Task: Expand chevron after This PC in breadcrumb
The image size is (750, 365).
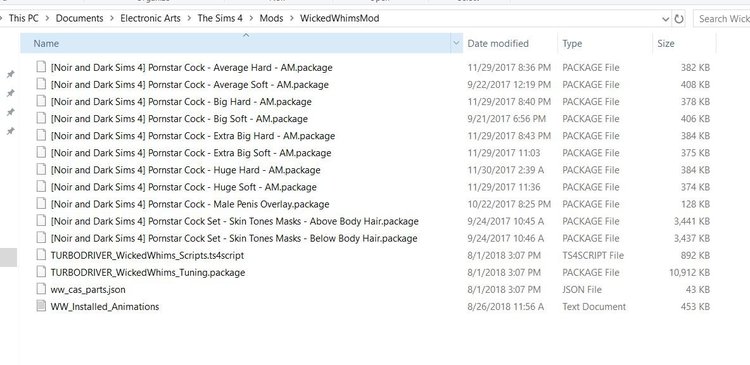Action: (47, 19)
